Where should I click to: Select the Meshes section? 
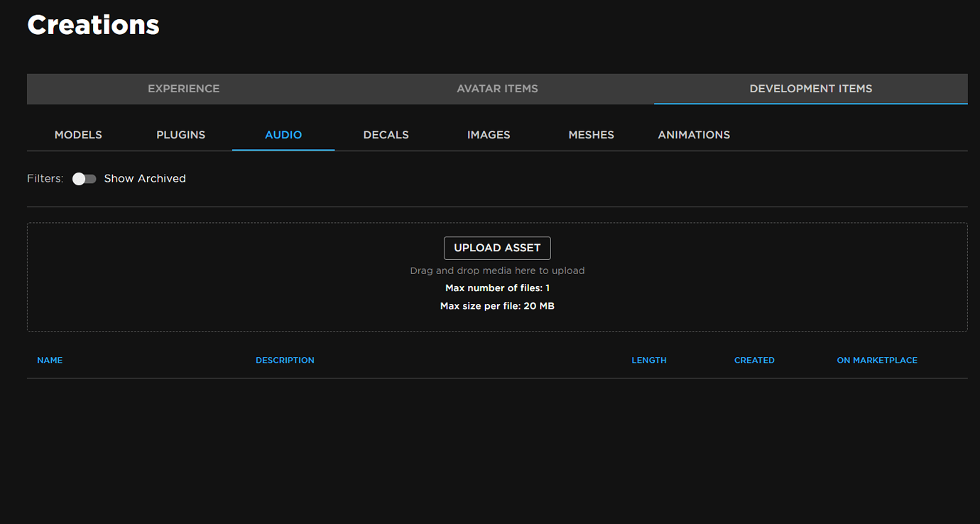(591, 134)
